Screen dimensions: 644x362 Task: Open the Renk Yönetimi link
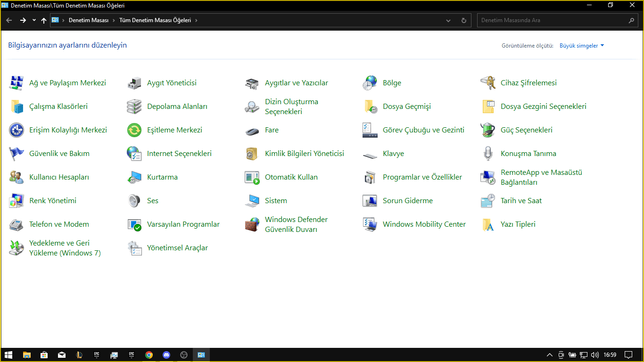[x=53, y=201]
